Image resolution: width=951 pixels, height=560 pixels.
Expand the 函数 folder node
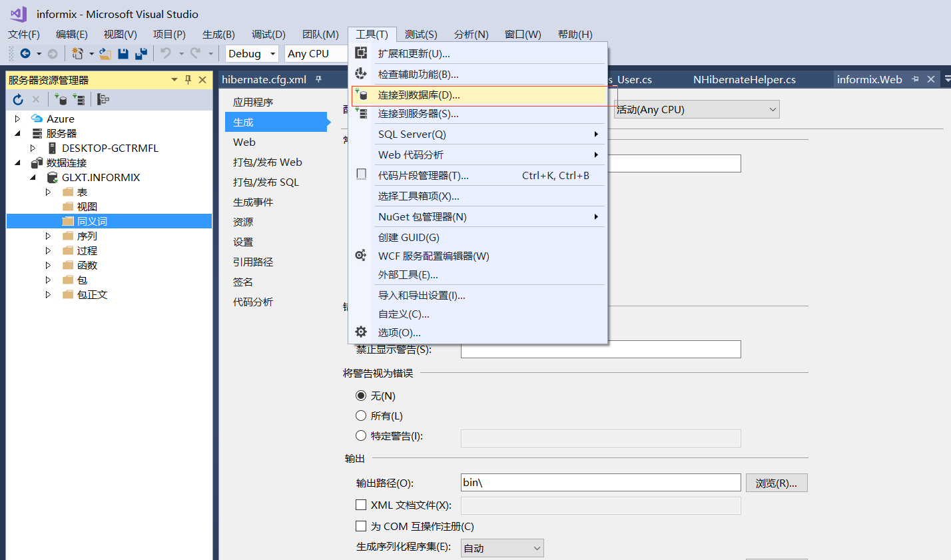(x=48, y=265)
